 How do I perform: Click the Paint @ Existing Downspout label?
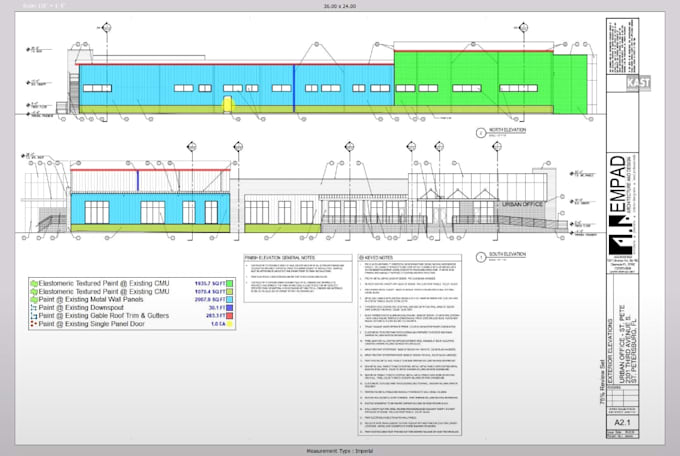tap(81, 308)
